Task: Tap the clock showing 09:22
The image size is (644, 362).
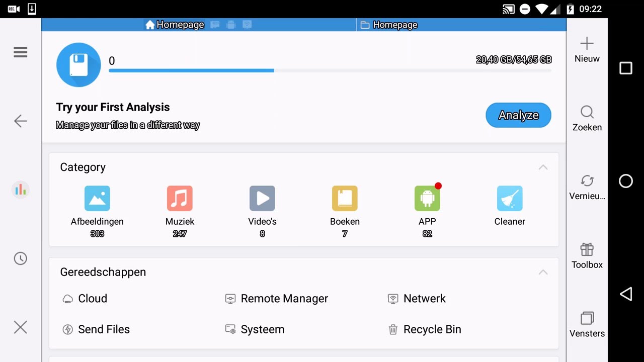Action: pos(591,9)
